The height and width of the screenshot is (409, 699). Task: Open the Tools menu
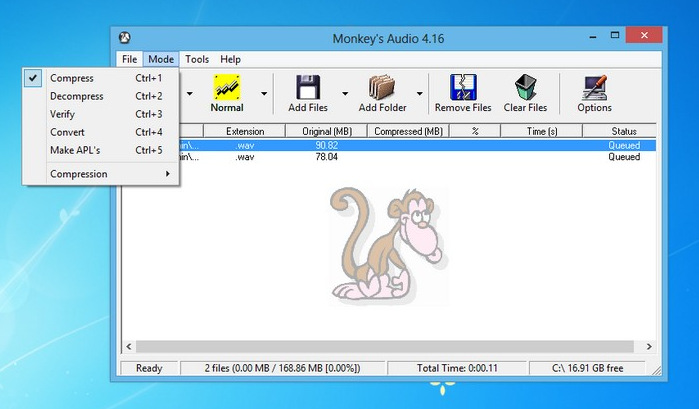point(197,59)
